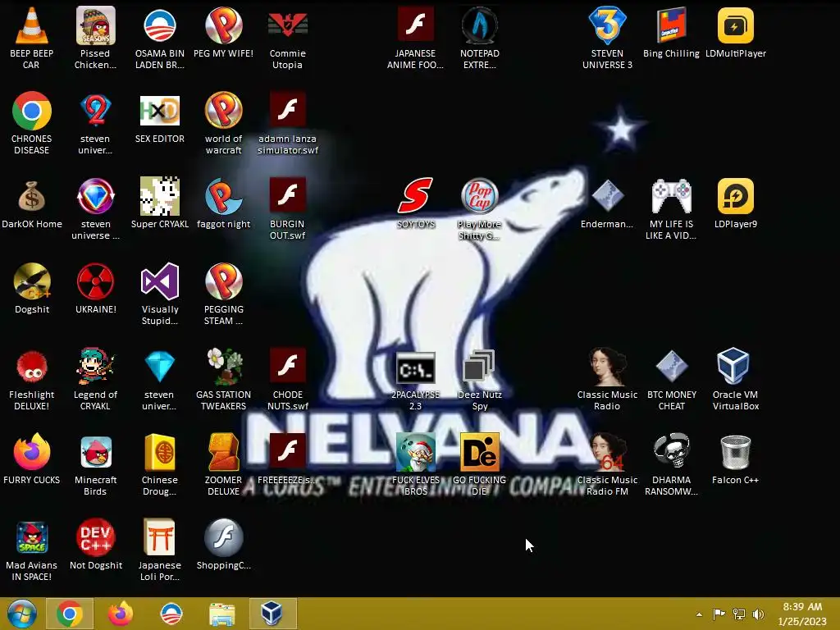This screenshot has height=630, width=840.
Task: Open the Visually Stupid purple icon
Action: click(x=160, y=281)
